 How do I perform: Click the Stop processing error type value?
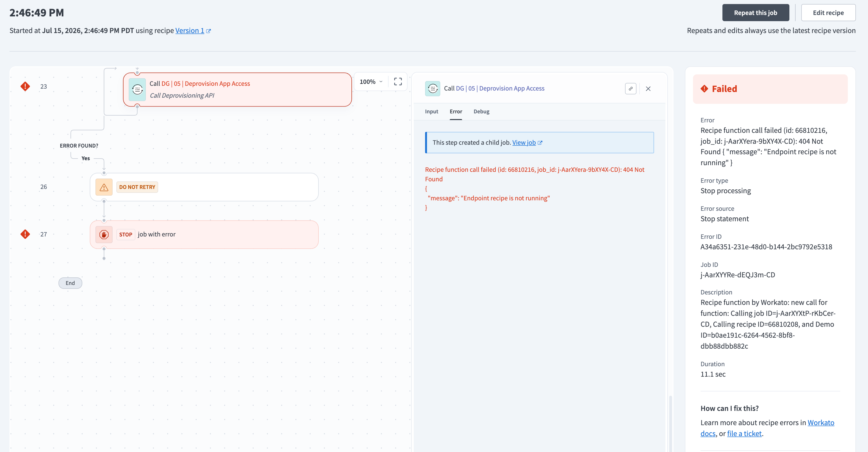tap(725, 191)
